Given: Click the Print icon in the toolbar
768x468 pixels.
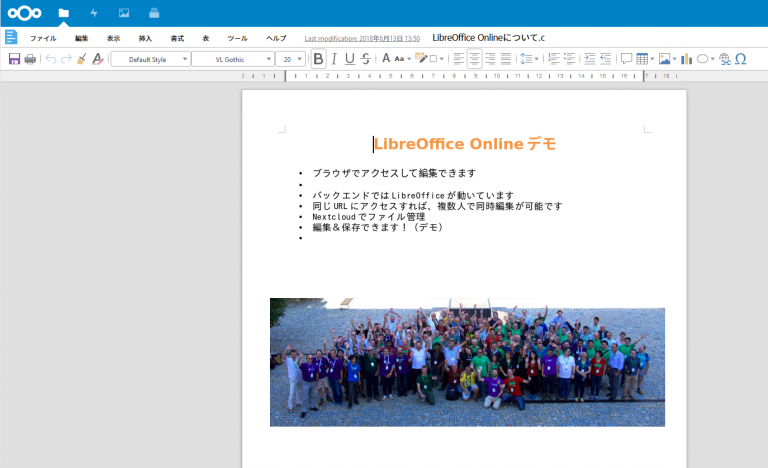Looking at the screenshot, I should [30, 59].
